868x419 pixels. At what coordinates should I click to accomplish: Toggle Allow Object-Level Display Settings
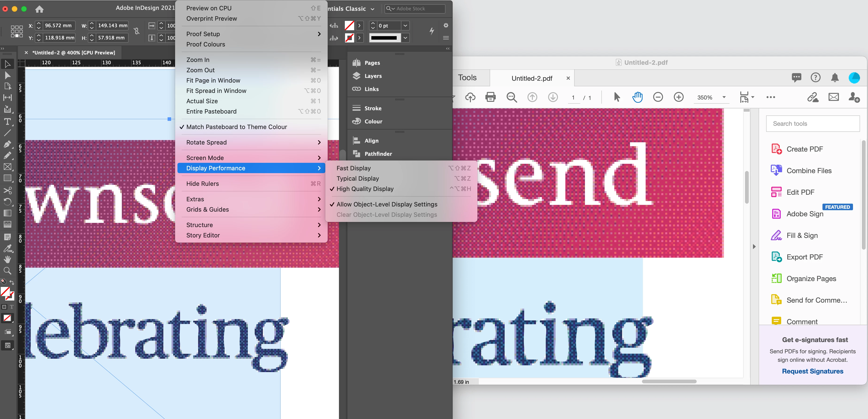[x=387, y=204]
